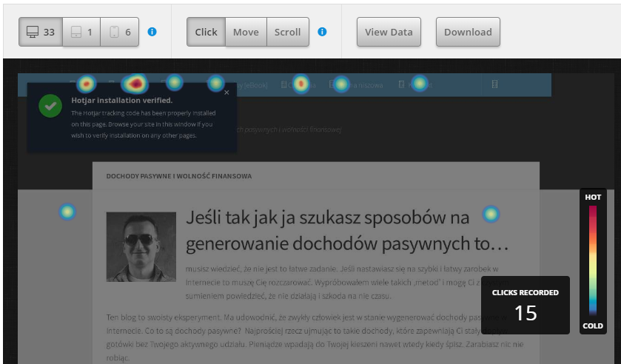The image size is (621, 364).
Task: Click the author photo with sunglasses
Action: (141, 247)
